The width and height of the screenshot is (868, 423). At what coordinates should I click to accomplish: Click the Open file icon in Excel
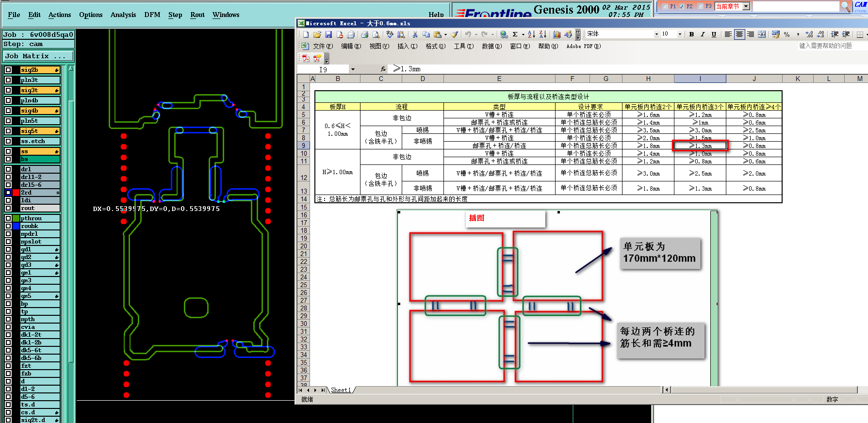click(317, 34)
